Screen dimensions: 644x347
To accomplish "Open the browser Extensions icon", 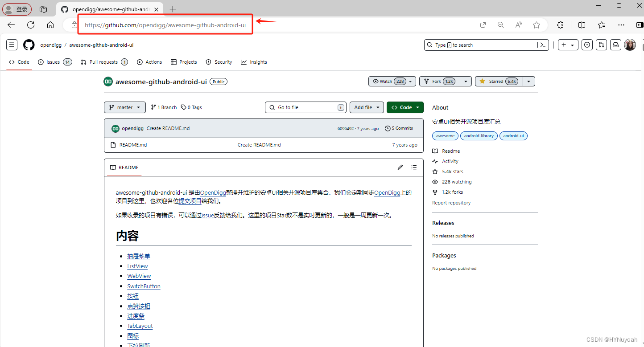I will (560, 25).
